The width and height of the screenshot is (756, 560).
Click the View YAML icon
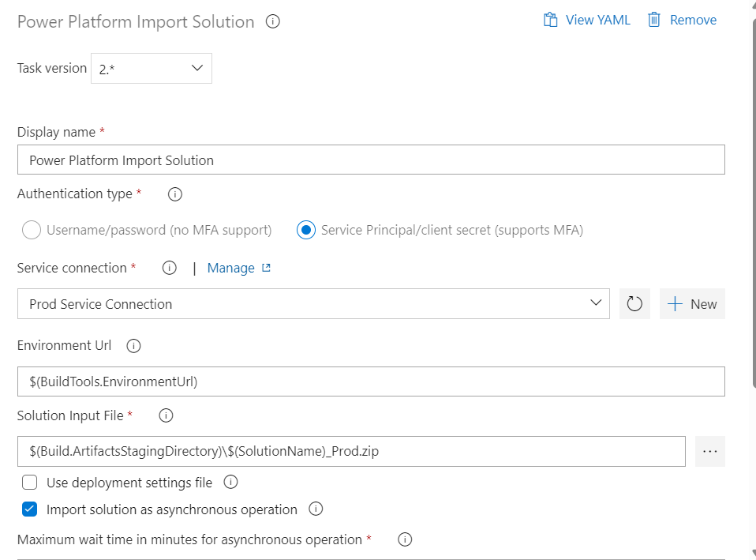coord(550,19)
